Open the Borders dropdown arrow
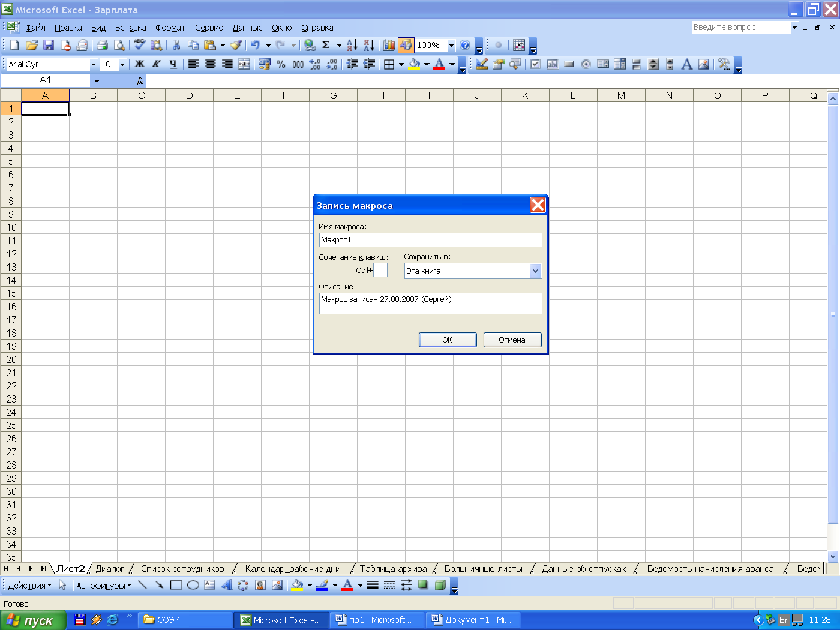 tap(401, 64)
